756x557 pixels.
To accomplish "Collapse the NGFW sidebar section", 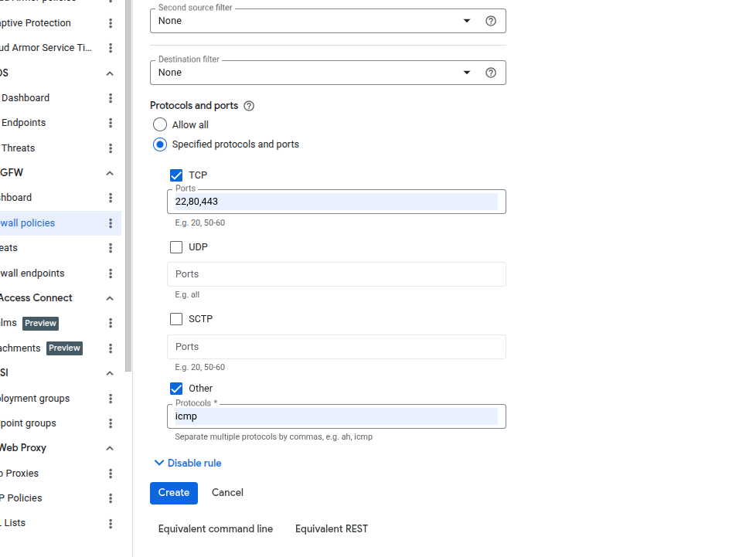I will pyautogui.click(x=110, y=173).
